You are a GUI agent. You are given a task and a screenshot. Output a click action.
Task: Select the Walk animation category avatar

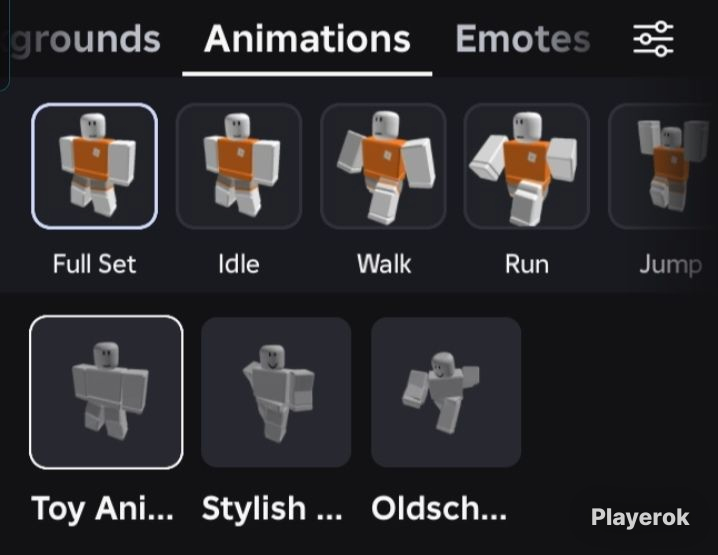(x=383, y=166)
